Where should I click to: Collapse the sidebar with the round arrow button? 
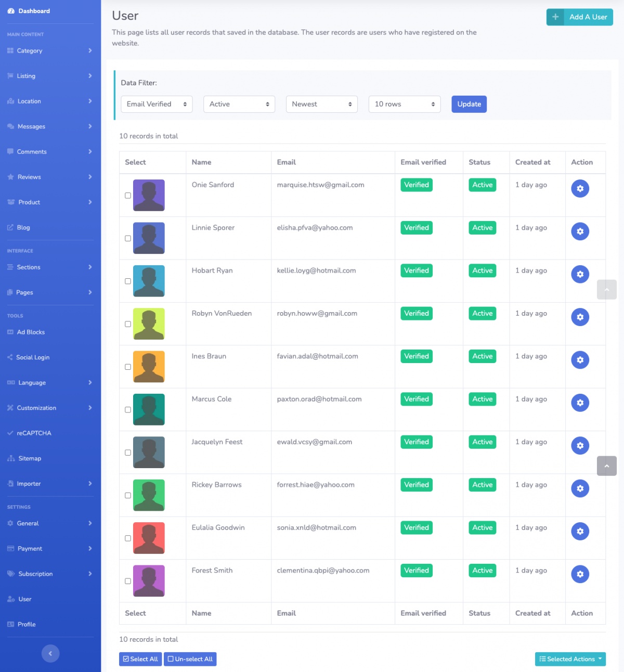pos(50,653)
